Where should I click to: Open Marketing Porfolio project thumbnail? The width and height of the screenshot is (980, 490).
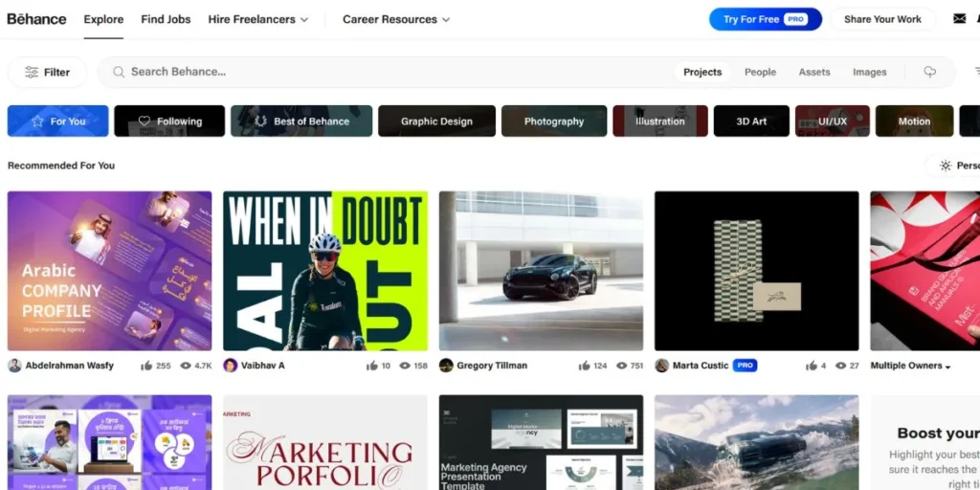325,442
